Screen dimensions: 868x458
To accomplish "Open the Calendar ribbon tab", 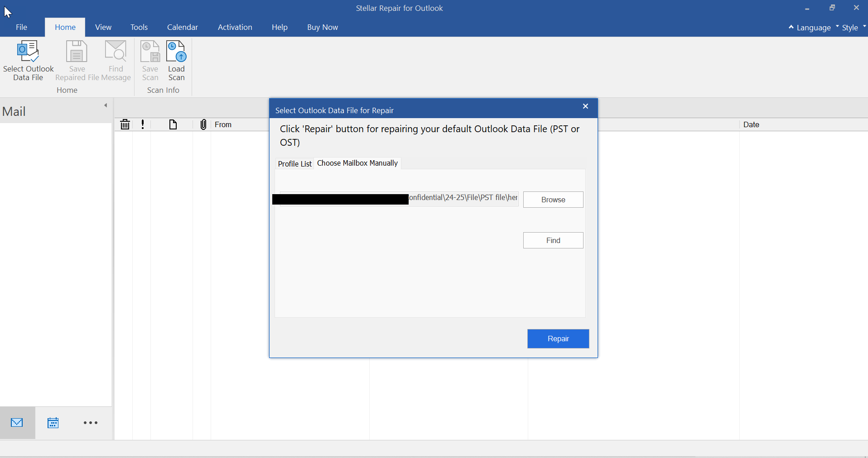I will point(183,27).
